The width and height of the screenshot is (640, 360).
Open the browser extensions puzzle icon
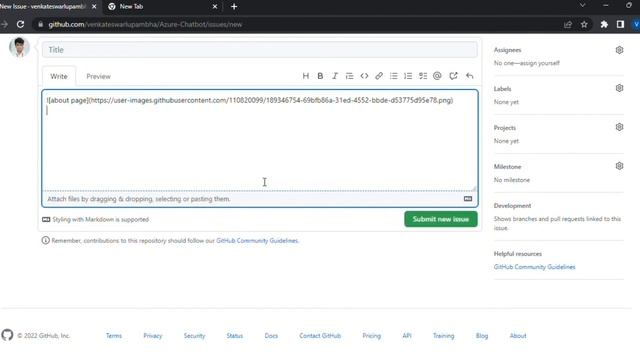point(604,24)
